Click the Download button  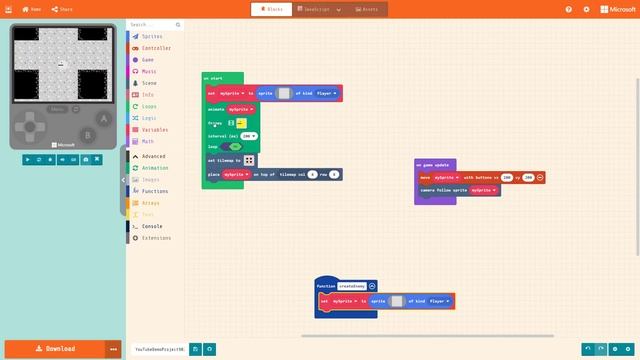pos(55,349)
